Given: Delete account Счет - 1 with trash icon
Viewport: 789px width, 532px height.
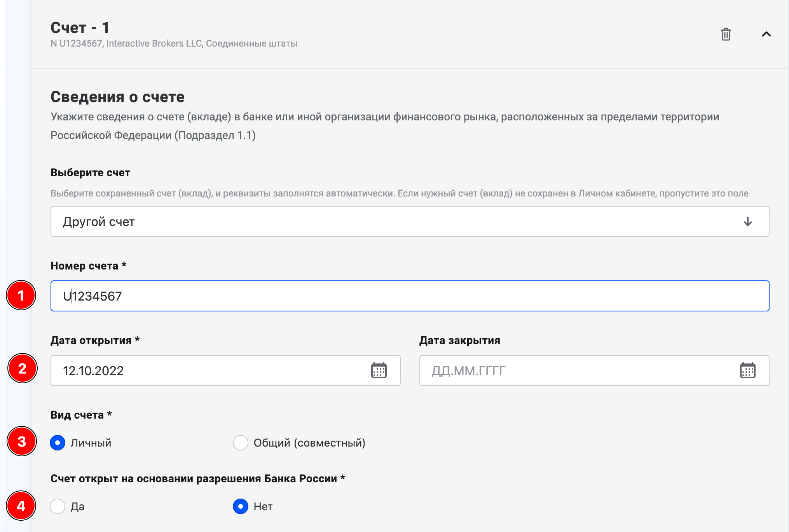Looking at the screenshot, I should pyautogui.click(x=726, y=34).
